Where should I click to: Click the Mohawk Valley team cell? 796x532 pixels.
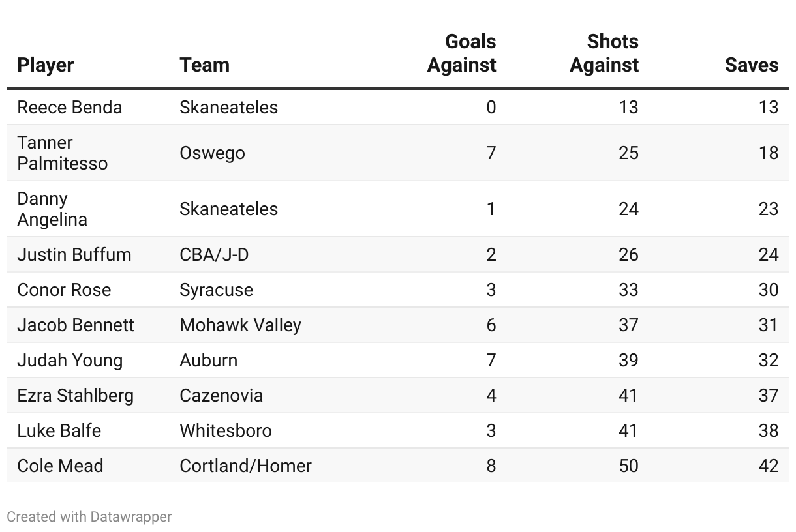coord(240,325)
